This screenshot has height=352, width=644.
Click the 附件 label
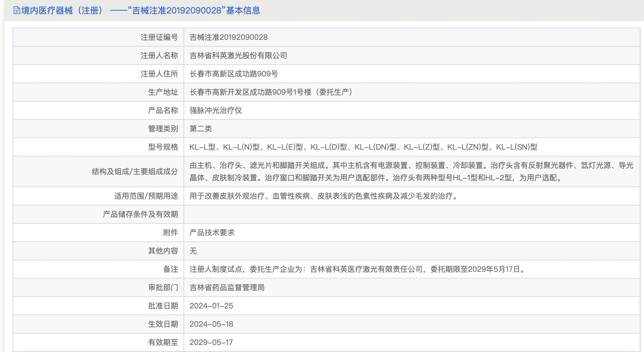coord(170,233)
